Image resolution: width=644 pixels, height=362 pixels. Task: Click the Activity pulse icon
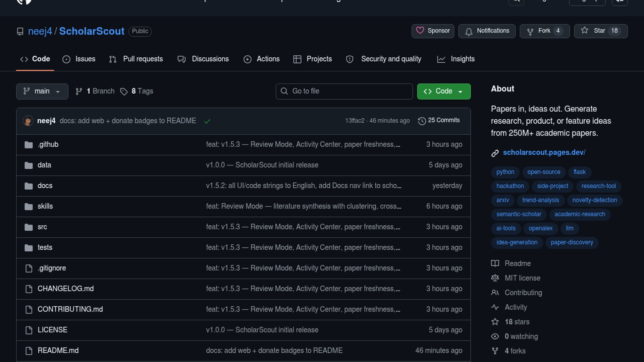(x=495, y=307)
